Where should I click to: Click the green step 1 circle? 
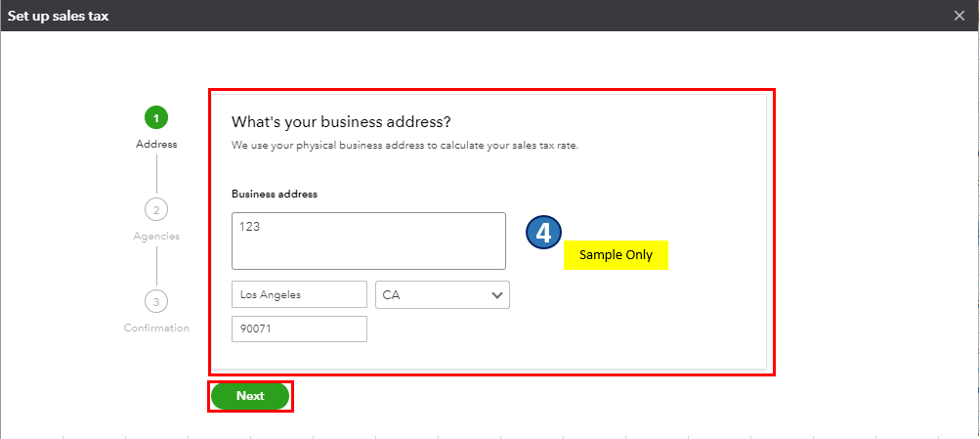point(156,118)
